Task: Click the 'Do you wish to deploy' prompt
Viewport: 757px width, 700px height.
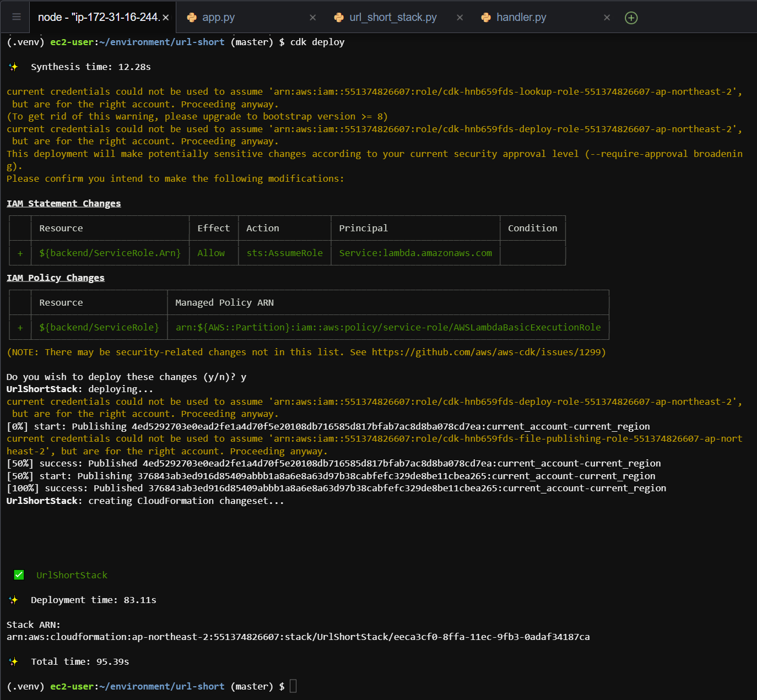Action: click(126, 377)
